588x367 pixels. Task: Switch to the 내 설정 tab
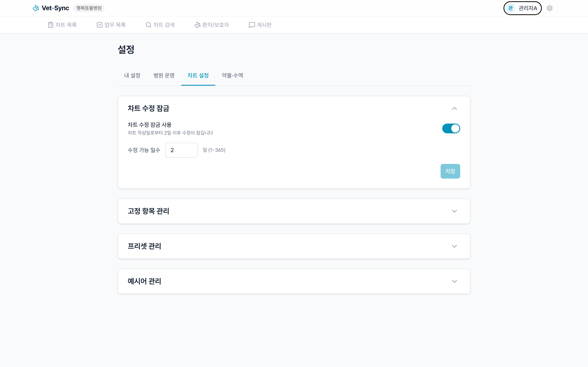click(x=132, y=75)
